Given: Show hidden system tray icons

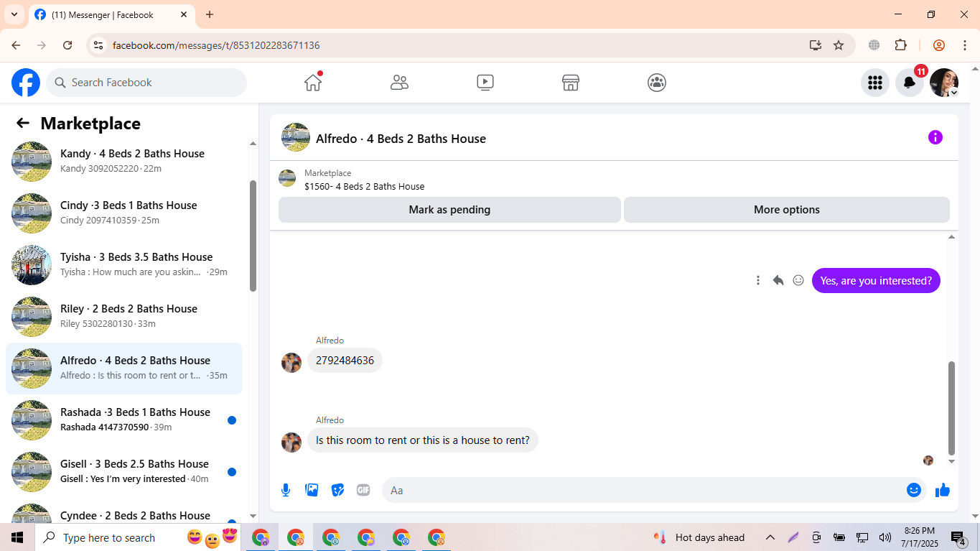Looking at the screenshot, I should coord(770,537).
